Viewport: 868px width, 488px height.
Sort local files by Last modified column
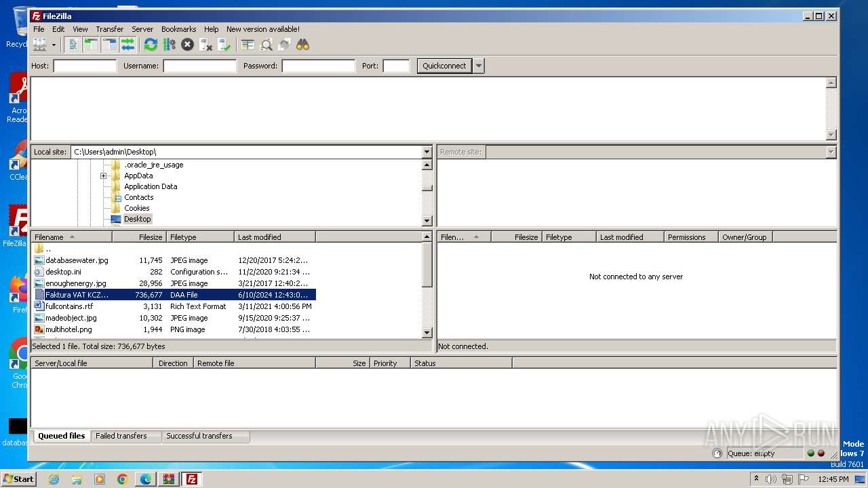[x=275, y=237]
